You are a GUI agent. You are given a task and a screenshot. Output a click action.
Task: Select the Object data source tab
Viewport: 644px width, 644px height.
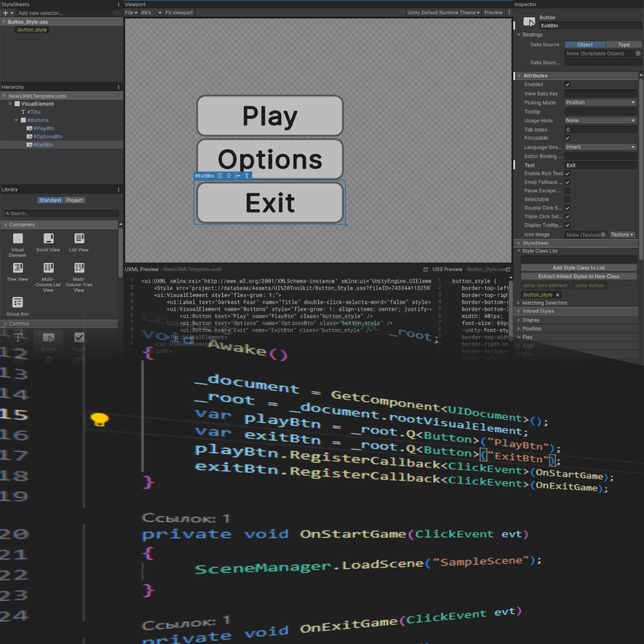click(x=584, y=45)
